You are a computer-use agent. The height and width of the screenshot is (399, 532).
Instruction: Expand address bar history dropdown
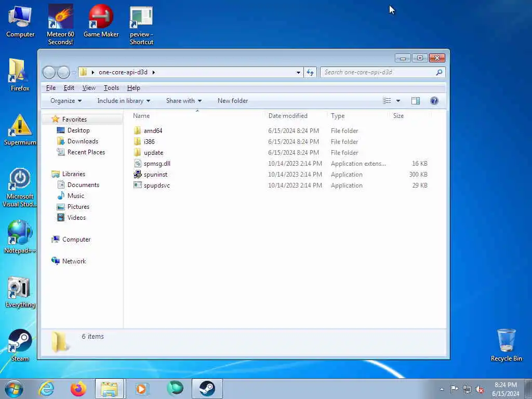pyautogui.click(x=298, y=72)
